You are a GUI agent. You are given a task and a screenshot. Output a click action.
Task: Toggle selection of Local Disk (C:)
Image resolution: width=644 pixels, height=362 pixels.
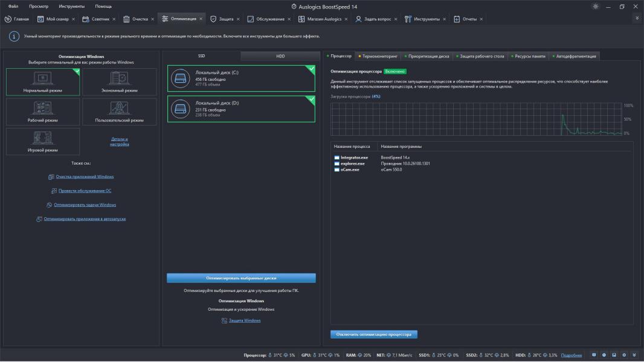(x=241, y=78)
